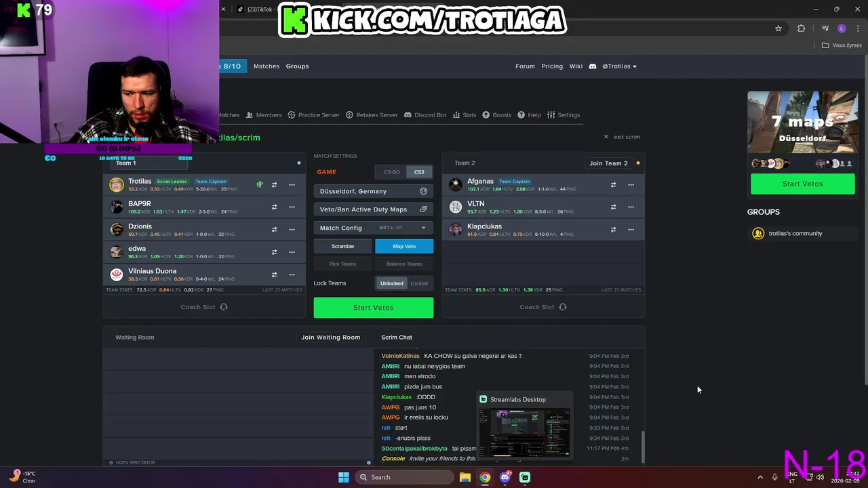Open the Stats tab
868x488 pixels.
[x=465, y=115]
